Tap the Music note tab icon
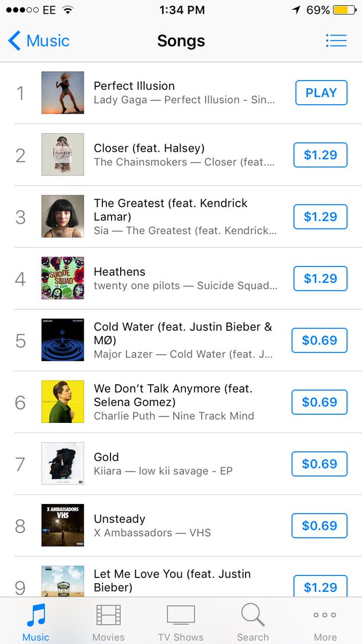Image resolution: width=362 pixels, height=644 pixels. (35, 615)
